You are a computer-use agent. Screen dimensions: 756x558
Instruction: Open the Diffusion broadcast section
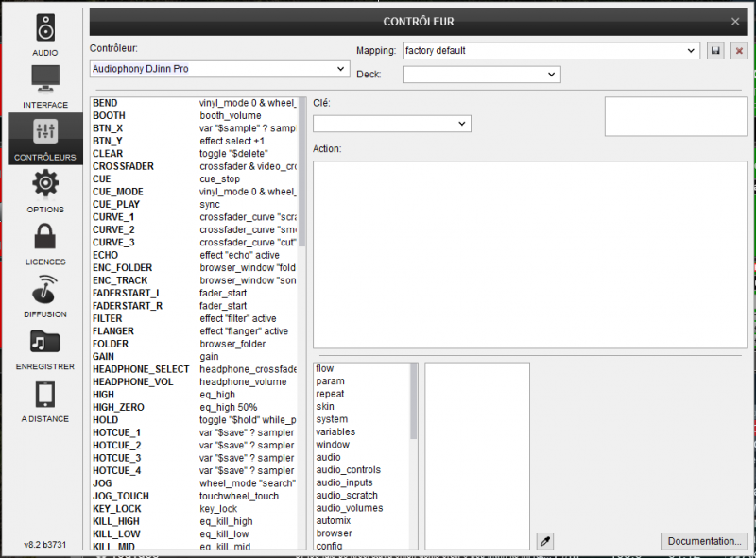44,295
